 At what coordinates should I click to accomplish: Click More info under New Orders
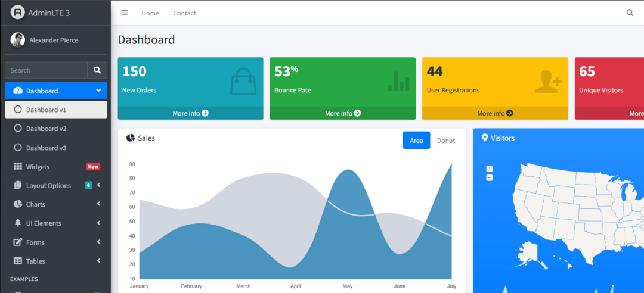(x=190, y=113)
